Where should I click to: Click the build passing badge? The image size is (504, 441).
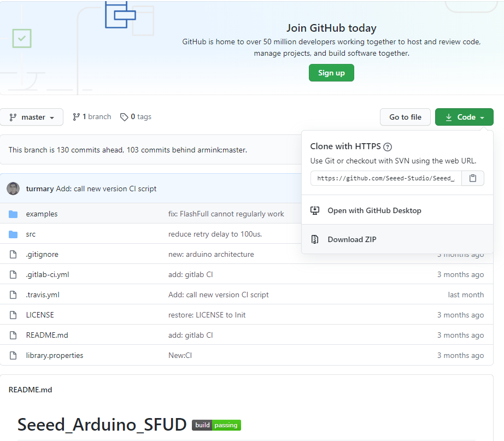click(216, 425)
